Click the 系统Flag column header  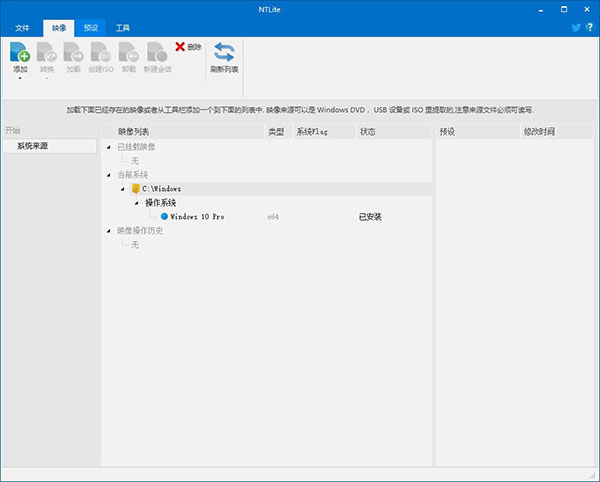(324, 132)
